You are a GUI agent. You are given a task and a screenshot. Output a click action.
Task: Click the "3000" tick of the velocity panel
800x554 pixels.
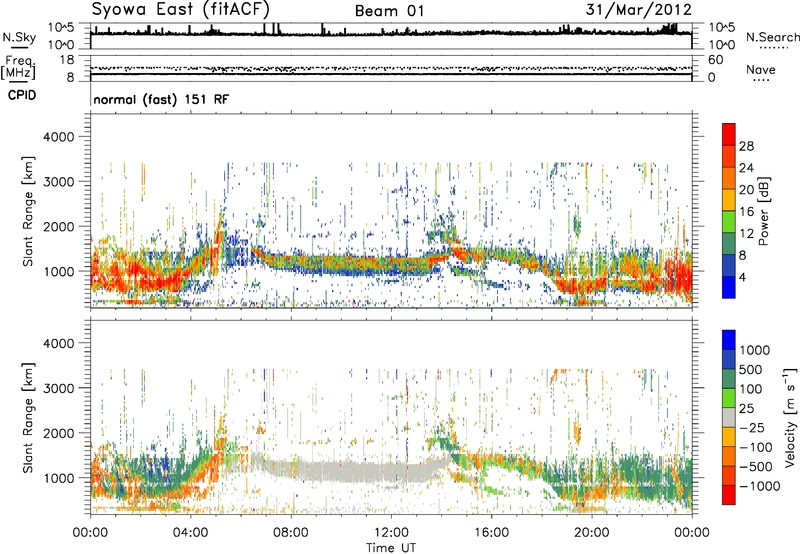[60, 388]
